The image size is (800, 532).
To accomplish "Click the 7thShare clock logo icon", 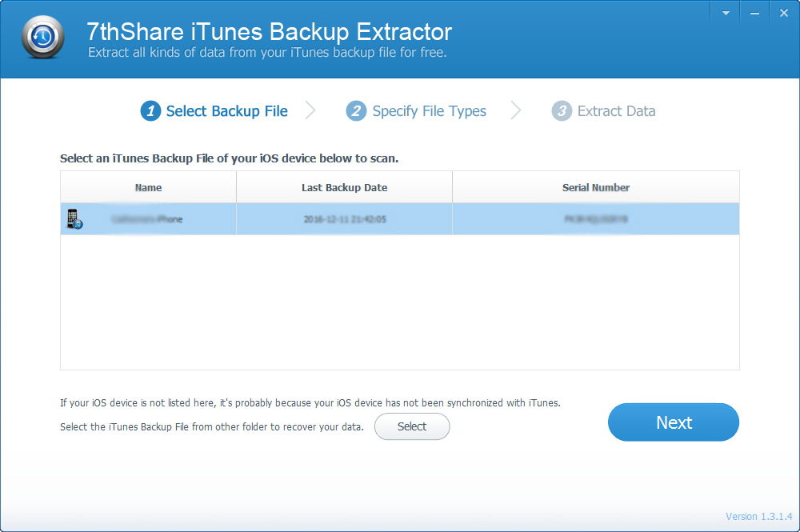I will pyautogui.click(x=43, y=37).
